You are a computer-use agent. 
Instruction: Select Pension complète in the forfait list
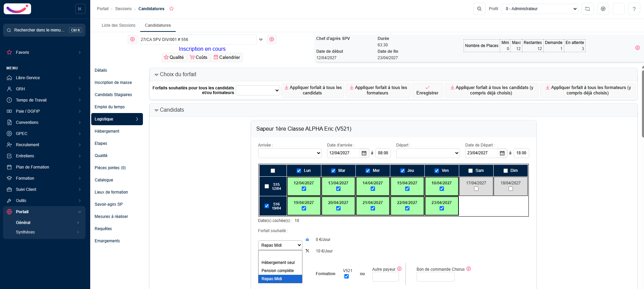point(280,271)
